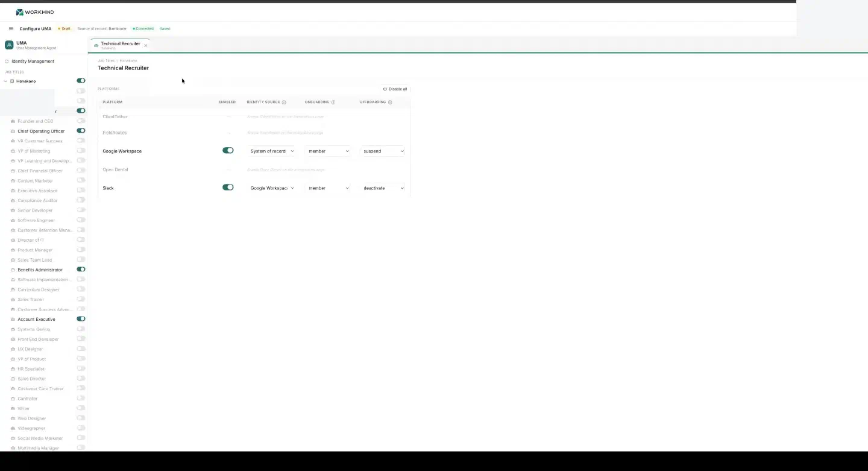Click the Identity Management shield icon
The width and height of the screenshot is (868, 471).
[x=7, y=62]
